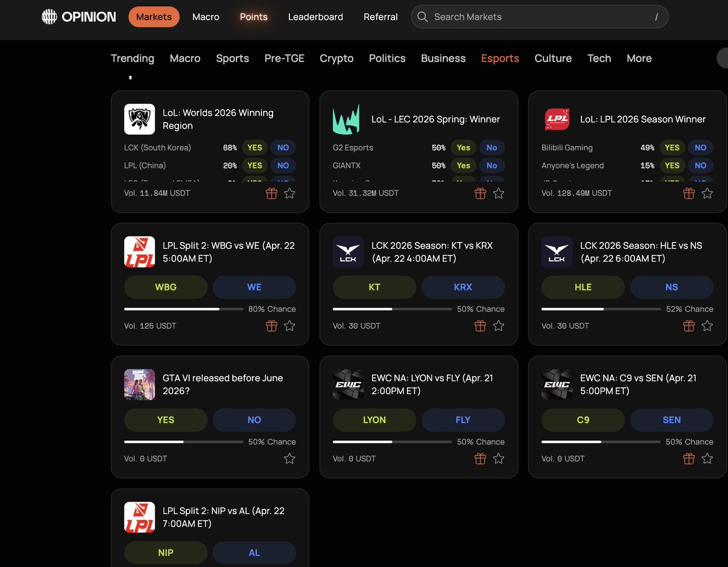Screen dimensions: 728x567
Task: Click gift icon on KT vs KRX card
Action: pyautogui.click(x=480, y=326)
